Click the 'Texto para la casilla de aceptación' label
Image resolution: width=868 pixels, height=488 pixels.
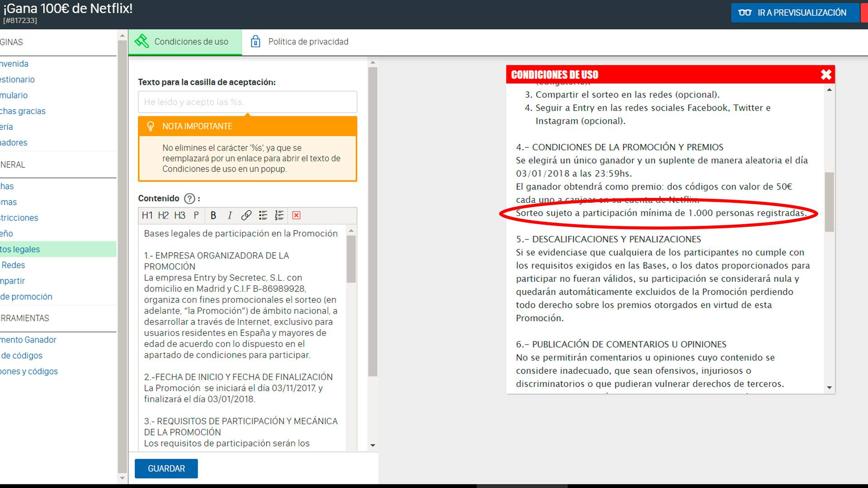(x=207, y=82)
